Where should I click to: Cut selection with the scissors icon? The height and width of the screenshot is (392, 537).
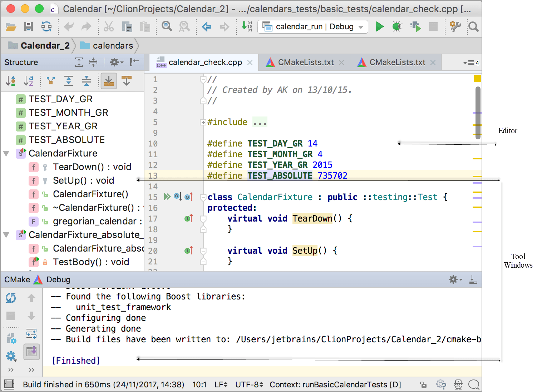click(108, 26)
